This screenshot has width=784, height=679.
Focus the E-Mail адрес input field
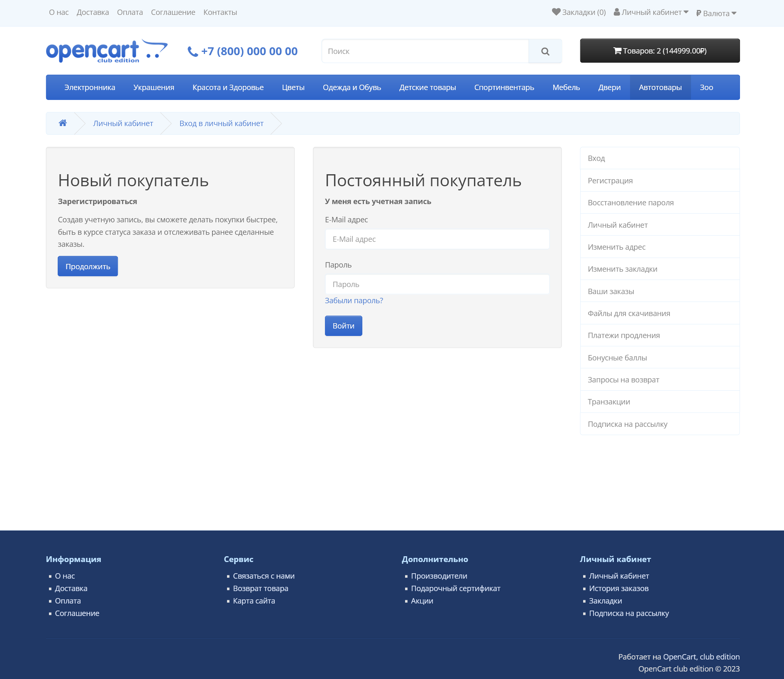coord(437,239)
